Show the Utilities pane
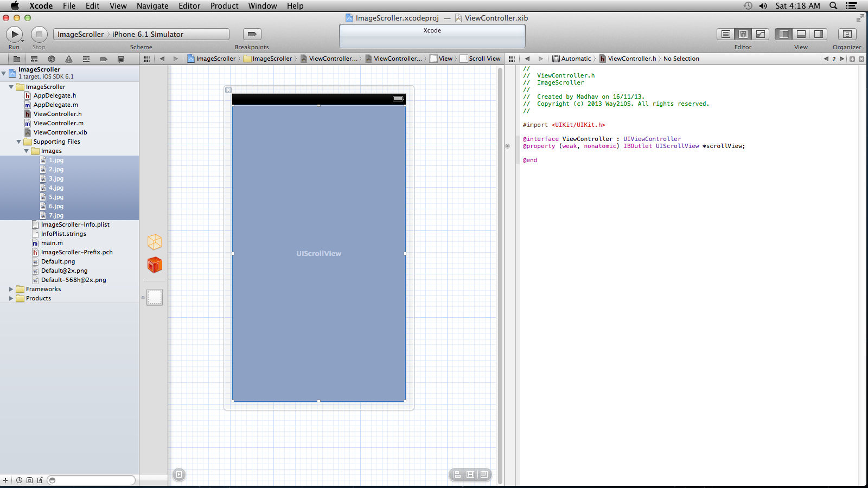This screenshot has height=488, width=868. 819,34
